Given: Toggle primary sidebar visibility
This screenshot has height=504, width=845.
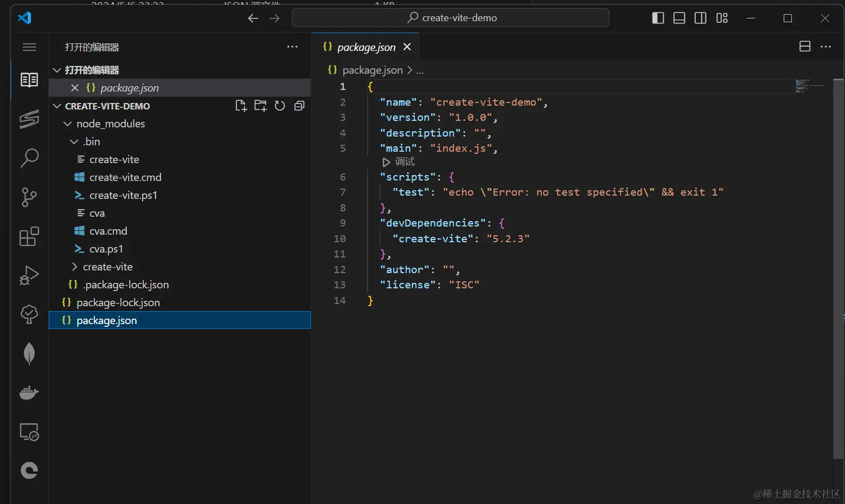Looking at the screenshot, I should [658, 18].
